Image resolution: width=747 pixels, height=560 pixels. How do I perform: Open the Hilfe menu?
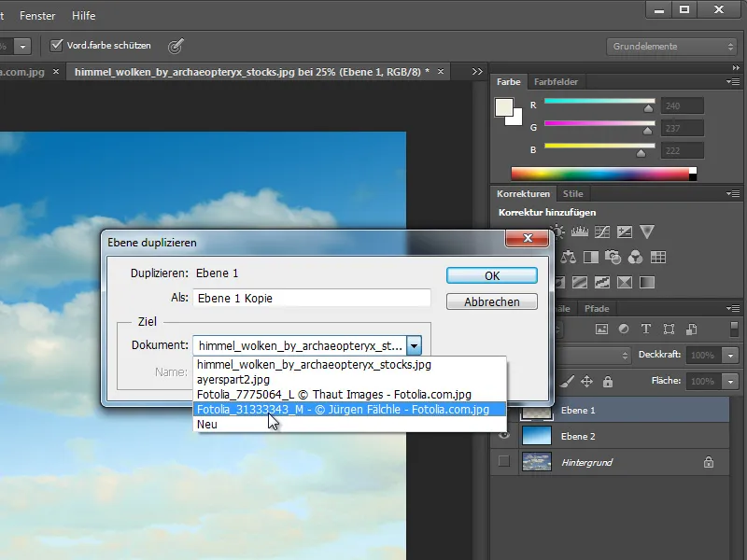pyautogui.click(x=83, y=16)
